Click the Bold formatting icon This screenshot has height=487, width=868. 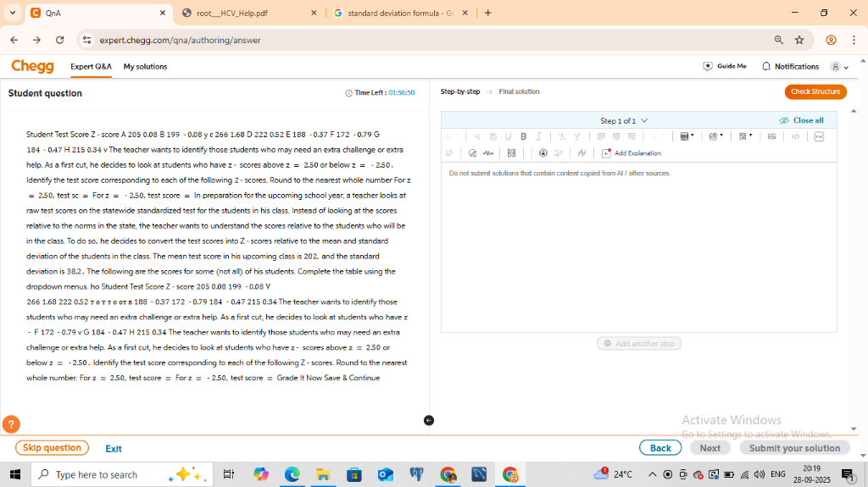(523, 136)
